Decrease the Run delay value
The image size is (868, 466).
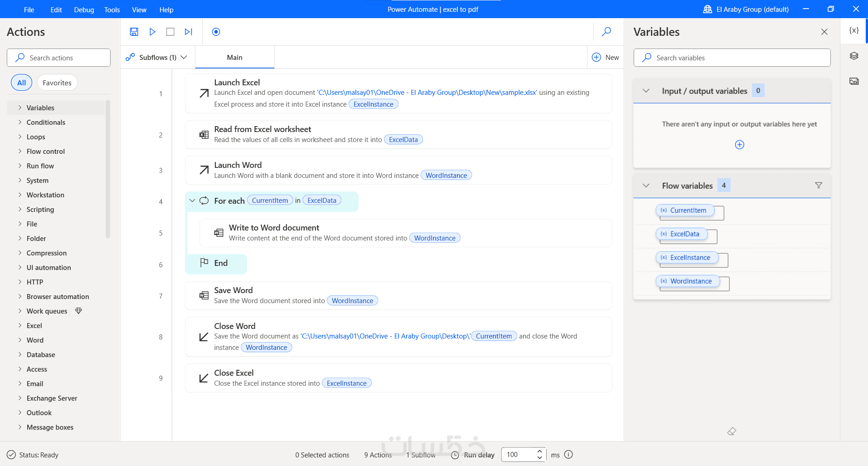tap(539, 457)
